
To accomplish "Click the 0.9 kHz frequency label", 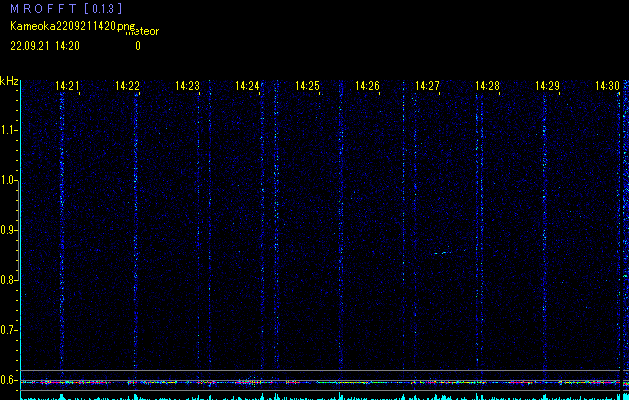I will coord(9,230).
